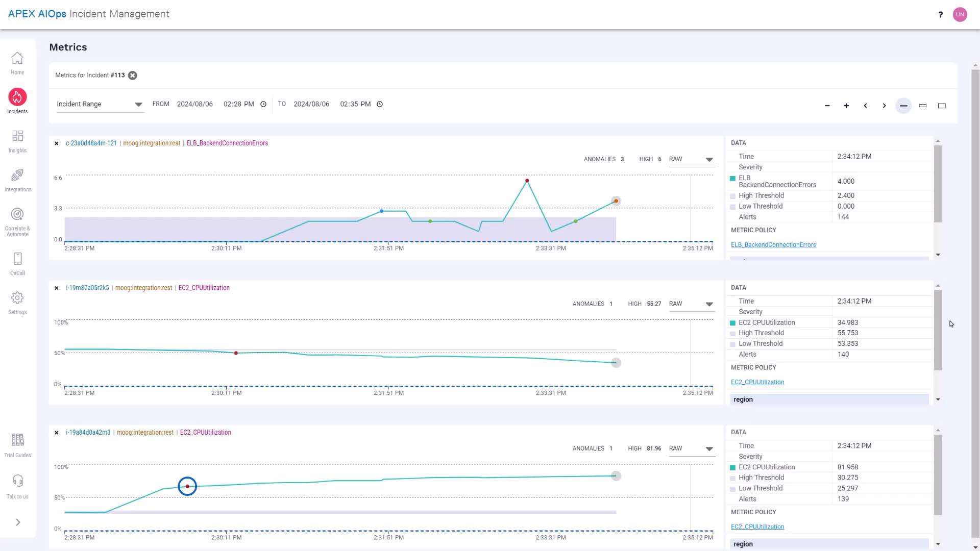980x551 pixels.
Task: Click the red anomaly peak on ELB chart
Action: (527, 181)
